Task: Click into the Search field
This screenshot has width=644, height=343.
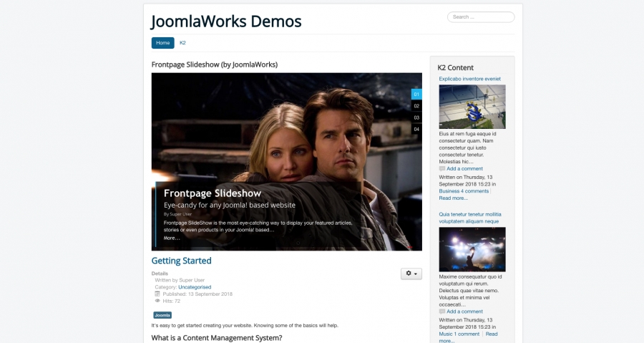Action: [x=481, y=17]
